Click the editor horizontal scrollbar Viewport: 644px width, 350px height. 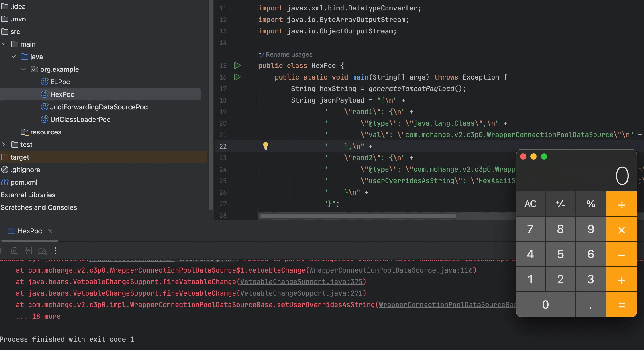tap(358, 216)
